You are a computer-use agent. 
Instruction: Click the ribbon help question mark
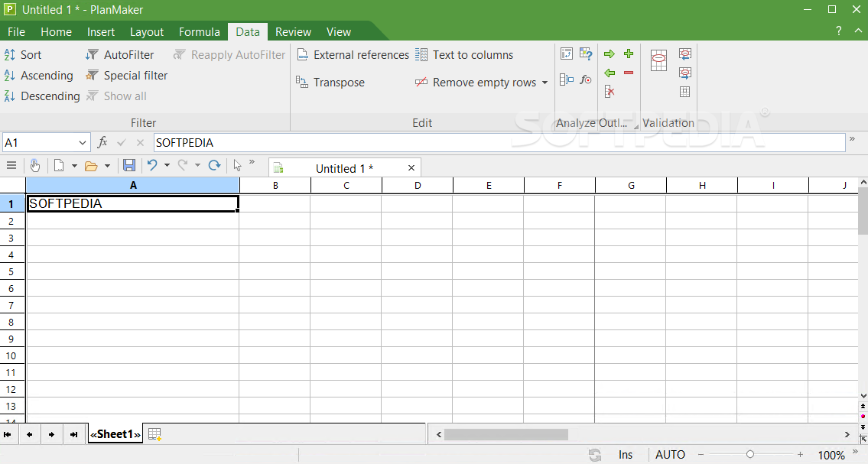pos(839,31)
